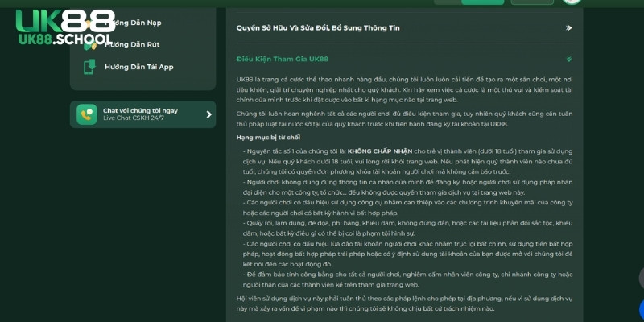Open the Quyền Sở Hữu Và Sửa Đổi section title

coord(318,28)
